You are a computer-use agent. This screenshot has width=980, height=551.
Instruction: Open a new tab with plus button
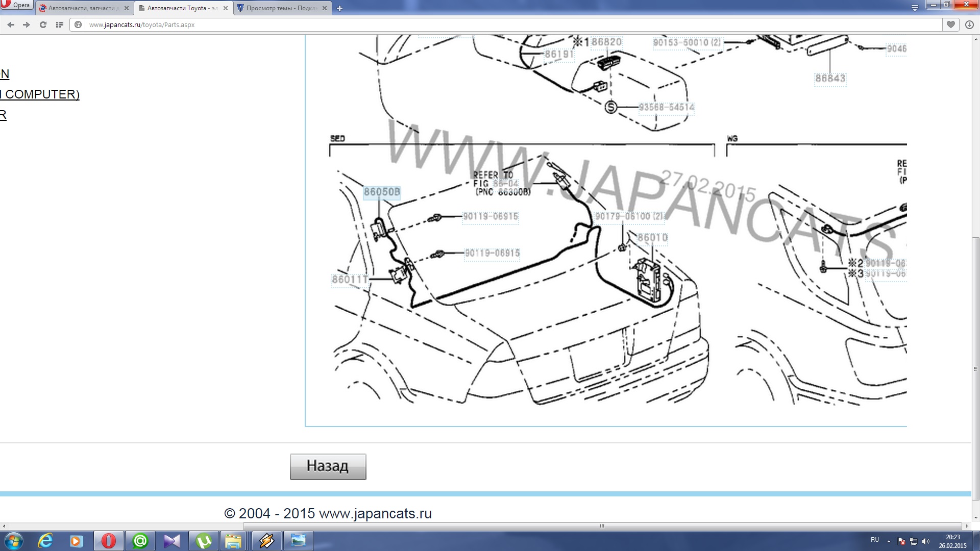pyautogui.click(x=340, y=8)
